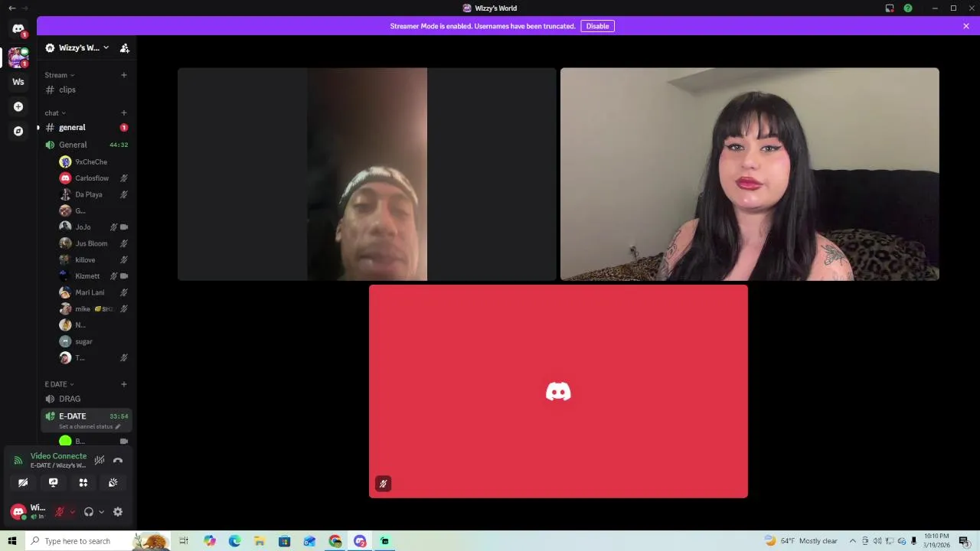
Task: Select user sugar in voice list
Action: [93, 341]
